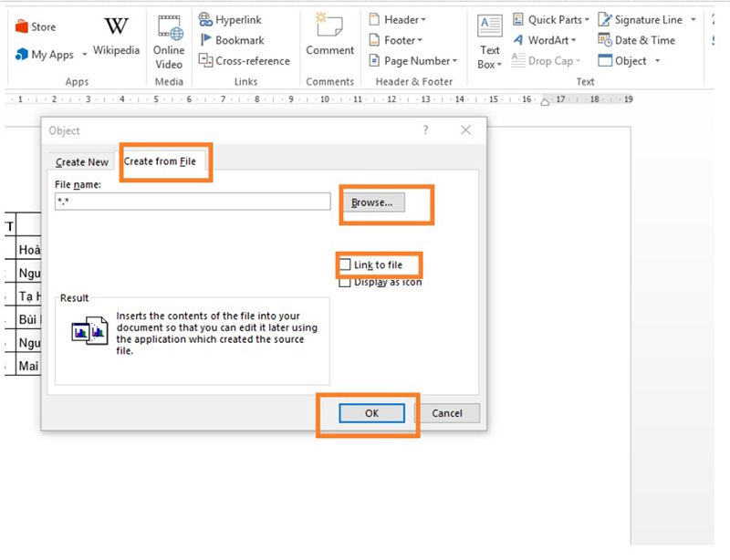Image resolution: width=730 pixels, height=560 pixels.
Task: Cancel the Object dialog
Action: (x=447, y=413)
